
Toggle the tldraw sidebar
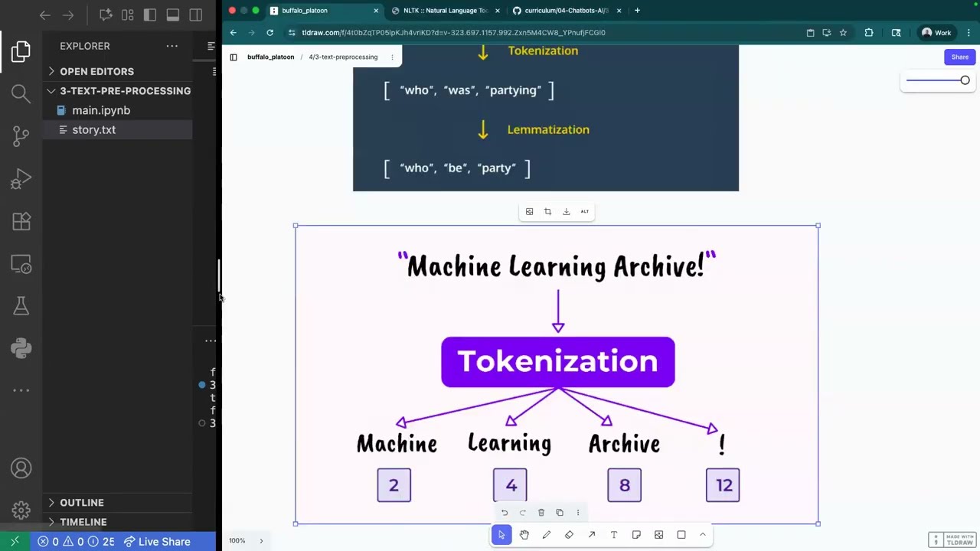tap(234, 57)
